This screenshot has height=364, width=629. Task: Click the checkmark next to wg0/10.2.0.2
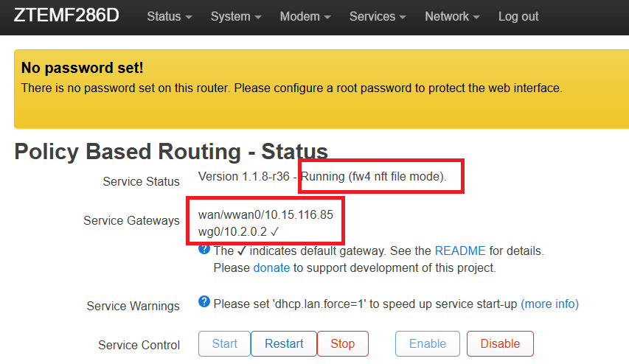[274, 232]
